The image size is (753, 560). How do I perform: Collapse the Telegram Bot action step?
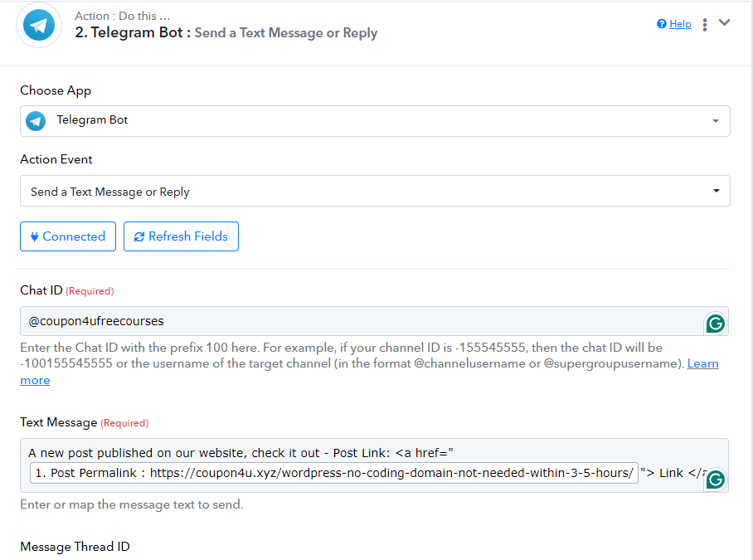[x=724, y=22]
